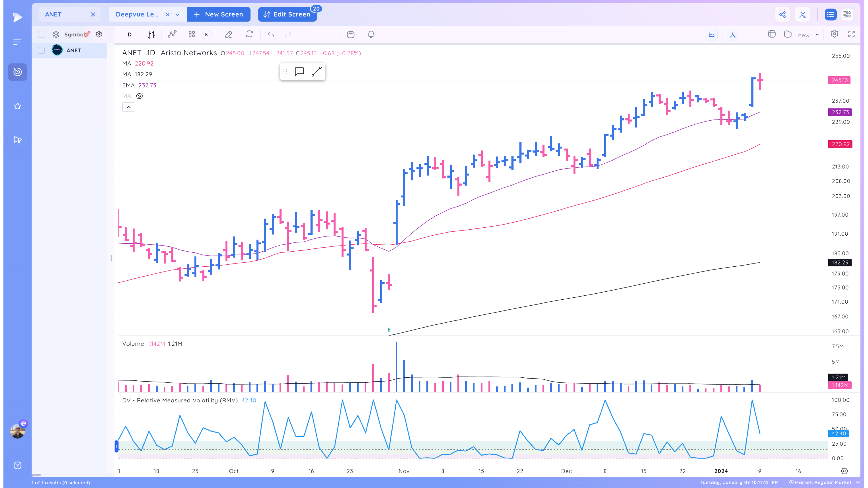Screen dimensions: 868x488
Task: Click the MA 220.92 legend label
Action: tap(138, 63)
